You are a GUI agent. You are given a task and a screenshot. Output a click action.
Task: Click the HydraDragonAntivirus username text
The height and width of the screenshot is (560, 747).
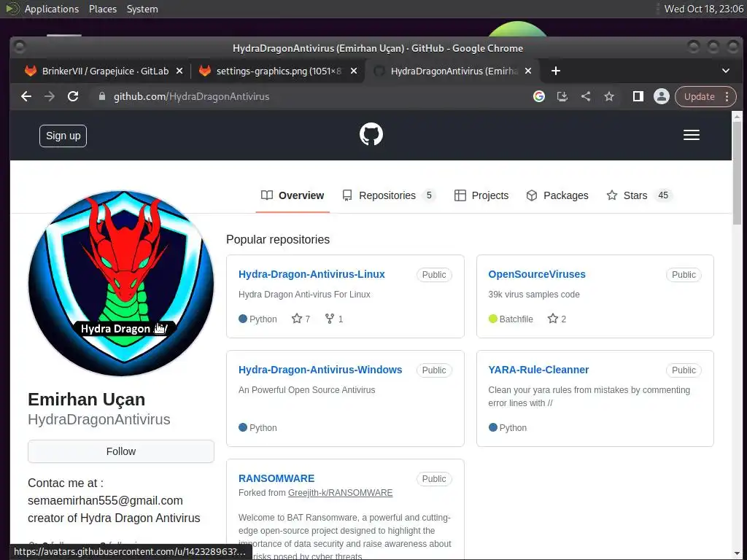click(99, 419)
